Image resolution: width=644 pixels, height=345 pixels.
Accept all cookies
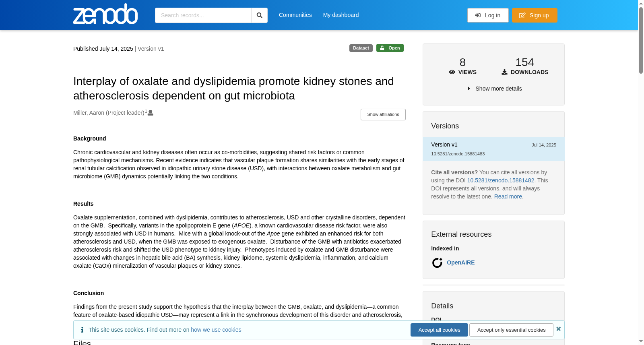(439, 330)
